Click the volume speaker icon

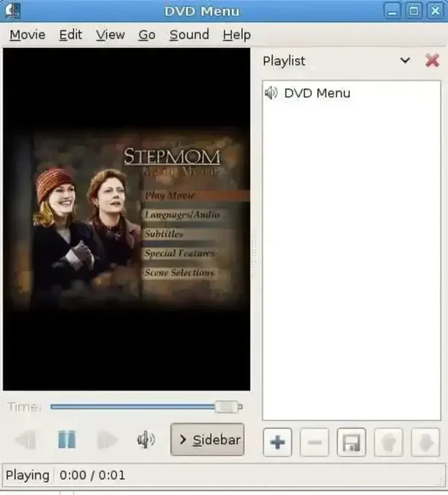146,440
